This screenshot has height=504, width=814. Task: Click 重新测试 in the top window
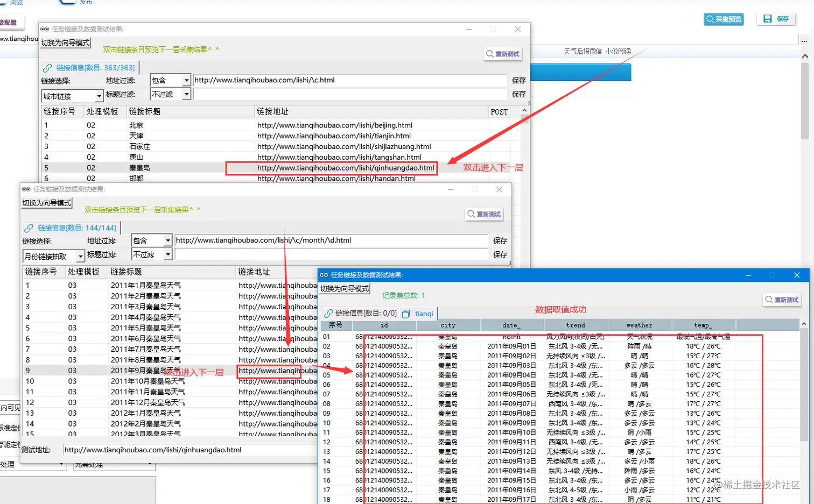click(x=503, y=54)
